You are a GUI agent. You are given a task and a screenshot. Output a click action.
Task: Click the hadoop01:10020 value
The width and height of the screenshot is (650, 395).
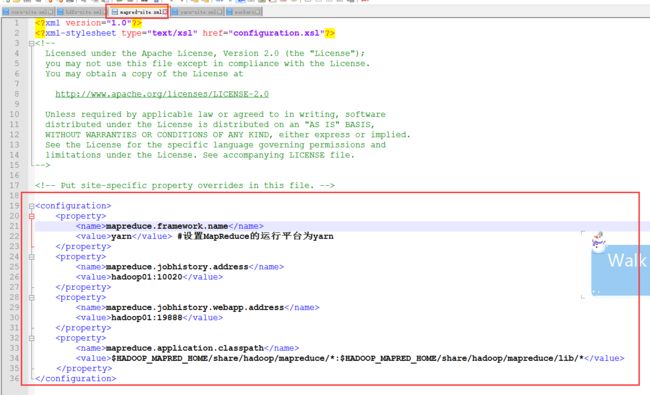[147, 277]
